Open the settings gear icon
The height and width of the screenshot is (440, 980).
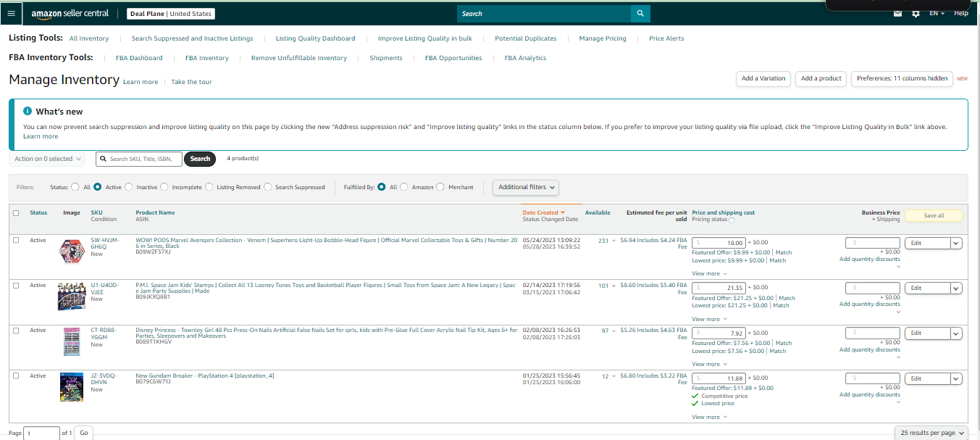[916, 14]
